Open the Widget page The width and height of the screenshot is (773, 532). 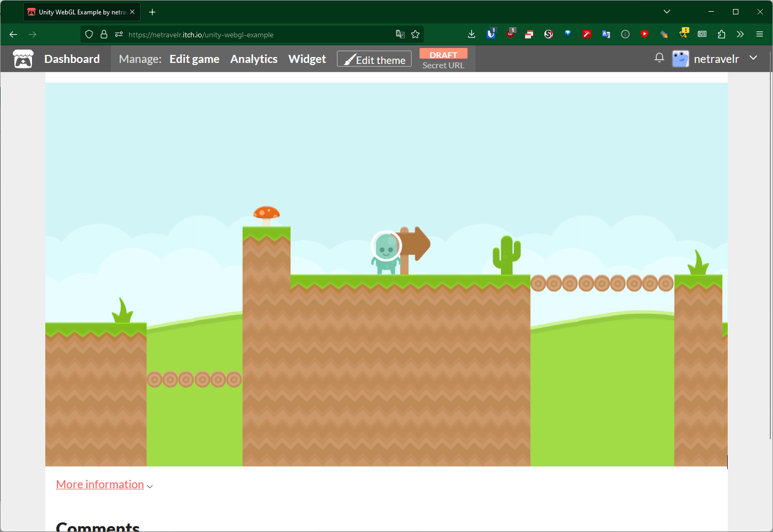(x=307, y=59)
